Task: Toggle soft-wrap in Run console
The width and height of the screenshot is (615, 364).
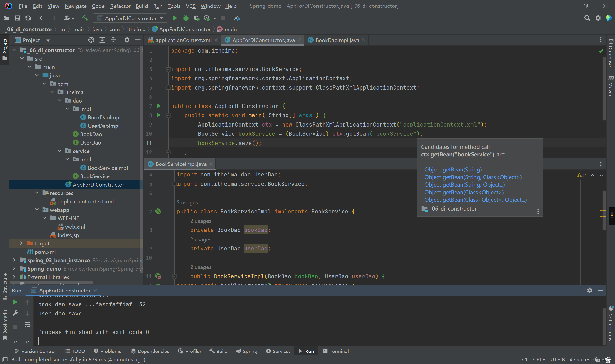Action: [27, 325]
